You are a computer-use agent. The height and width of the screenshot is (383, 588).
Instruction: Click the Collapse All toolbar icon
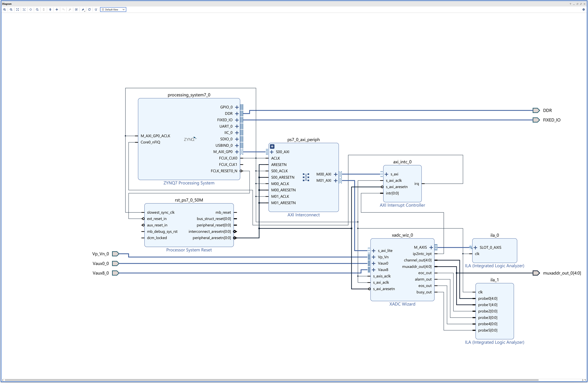[44, 9]
